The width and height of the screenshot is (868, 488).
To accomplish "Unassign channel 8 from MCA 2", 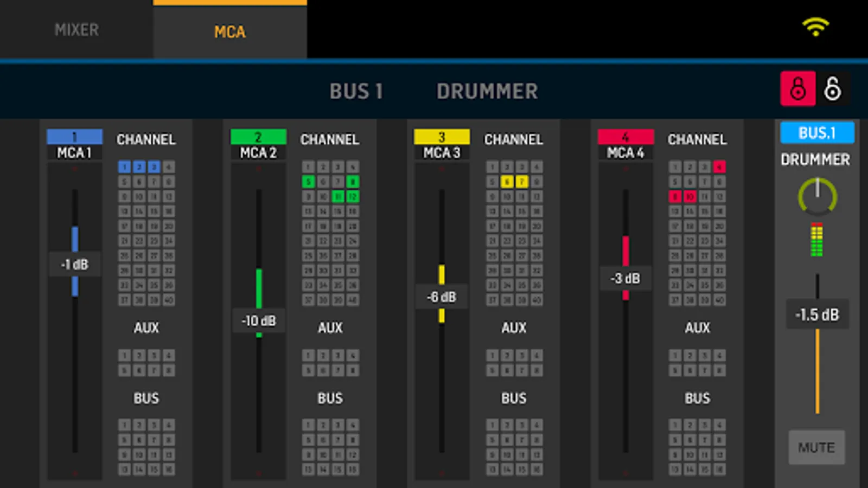I will coord(353,182).
